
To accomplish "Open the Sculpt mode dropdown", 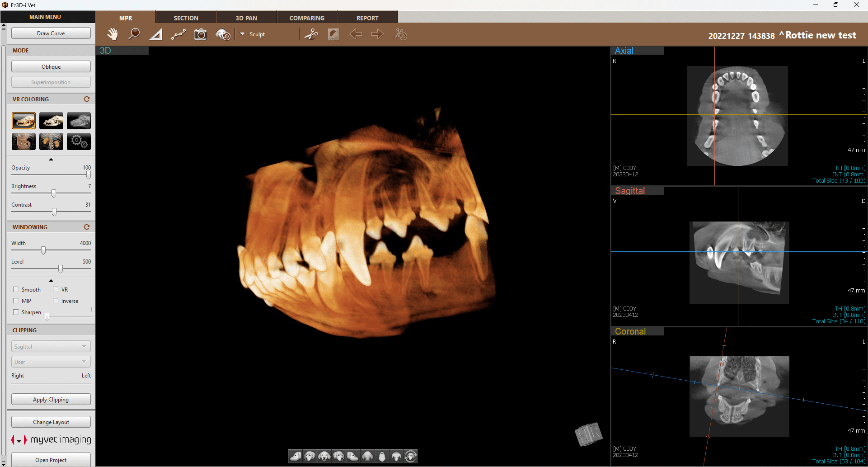I will (243, 34).
